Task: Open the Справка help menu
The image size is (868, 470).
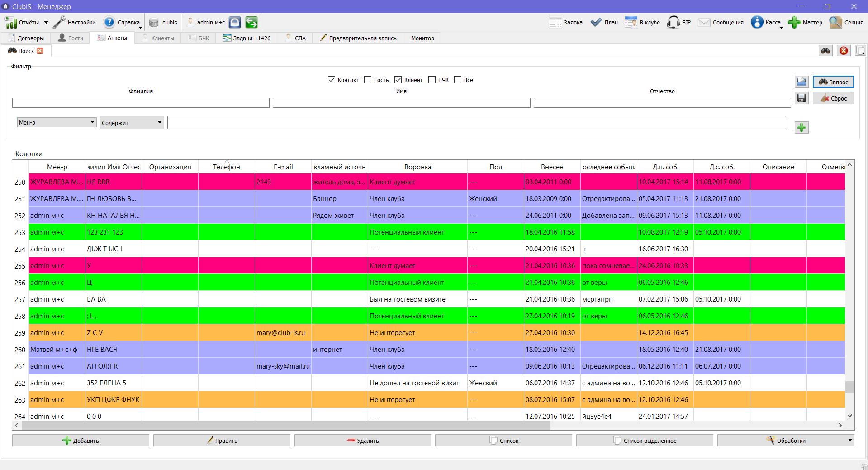Action: pyautogui.click(x=122, y=22)
